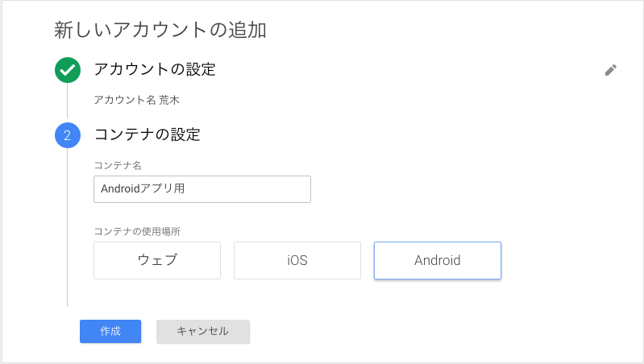Click the account name value 荒木
This screenshot has height=364, width=644.
[169, 100]
